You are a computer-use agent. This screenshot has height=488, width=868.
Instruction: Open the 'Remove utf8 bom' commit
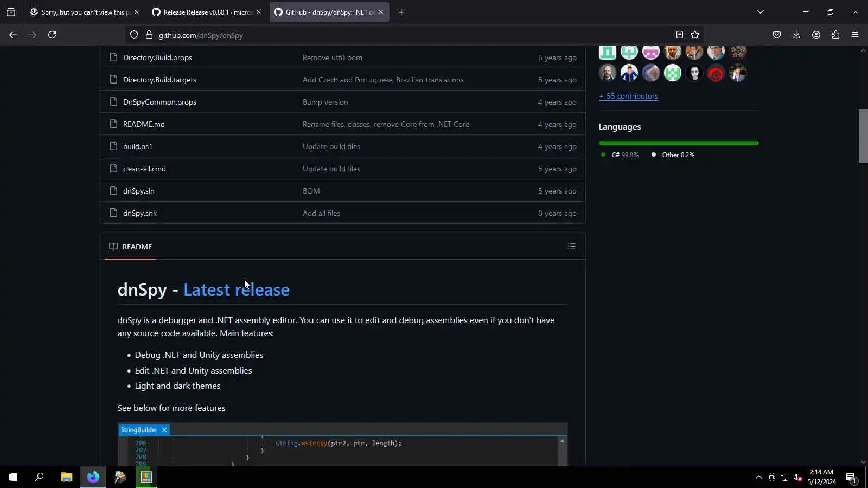333,57
